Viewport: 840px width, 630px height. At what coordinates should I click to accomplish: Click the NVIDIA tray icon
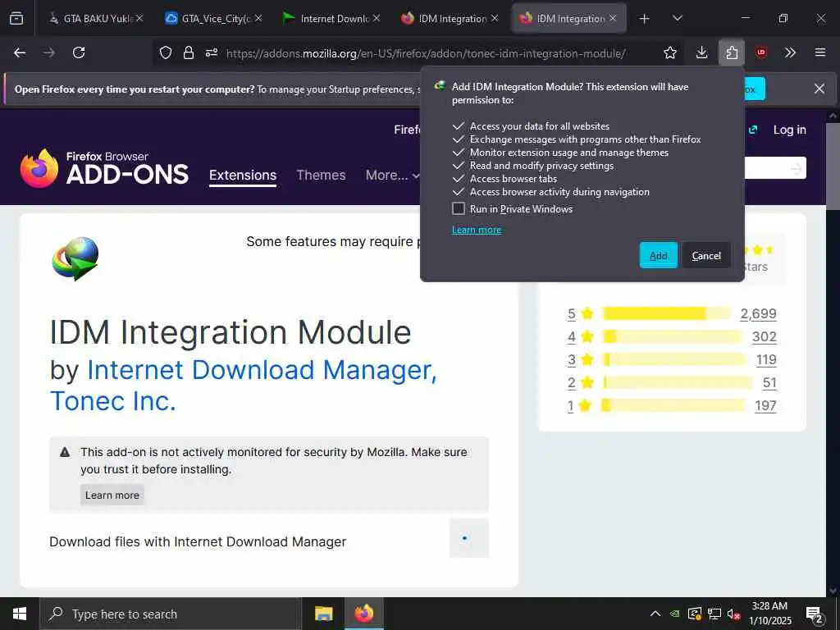point(675,614)
